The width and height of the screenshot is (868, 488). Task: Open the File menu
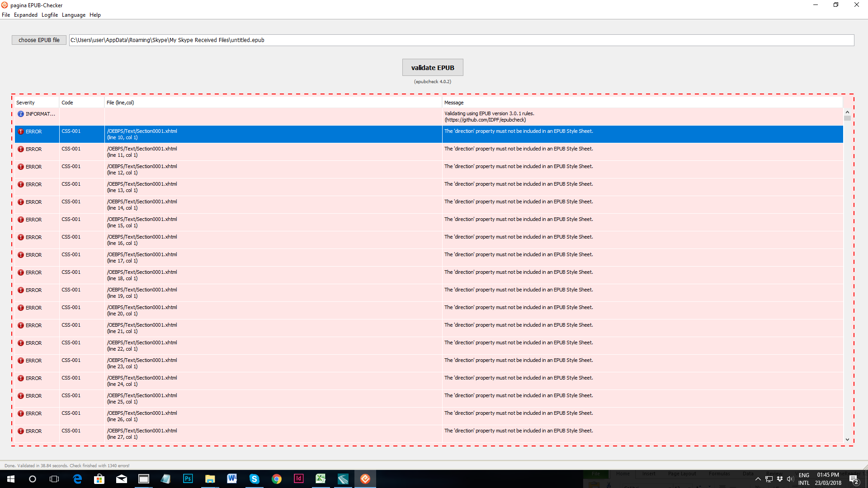point(6,15)
